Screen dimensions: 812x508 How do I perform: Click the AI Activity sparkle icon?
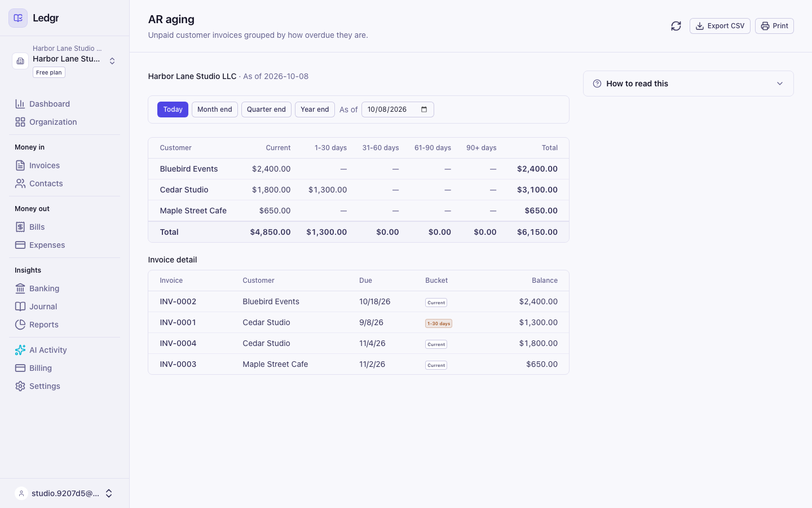click(20, 350)
